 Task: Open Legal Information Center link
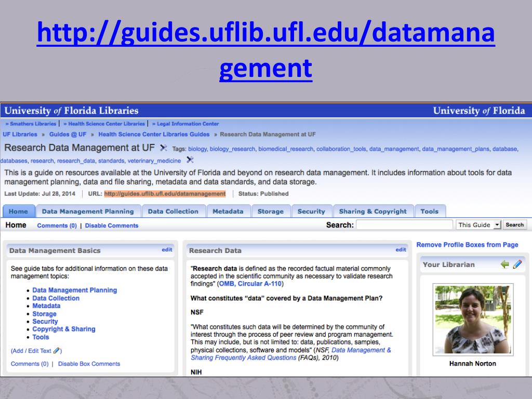(187, 124)
